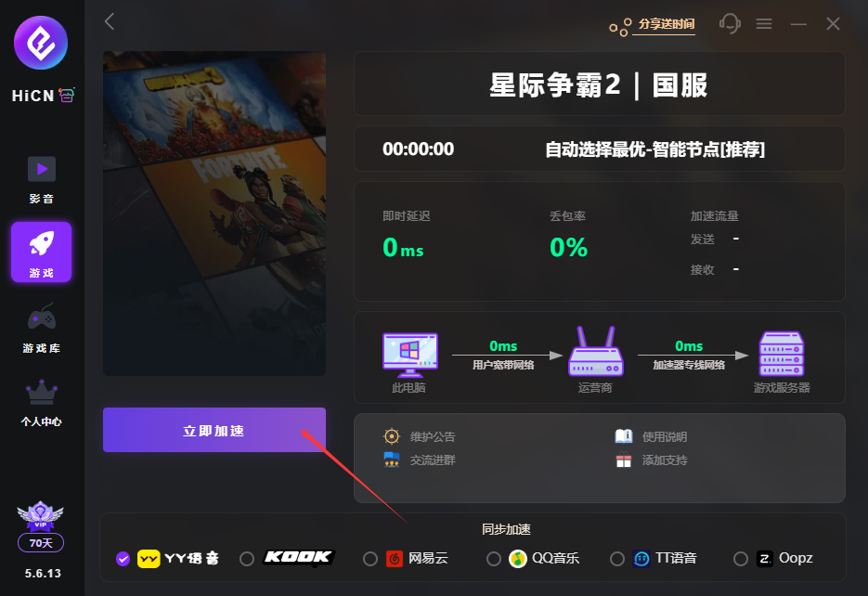This screenshot has width=868, height=596.
Task: Click the HiCN purple logo
Action: point(41,43)
